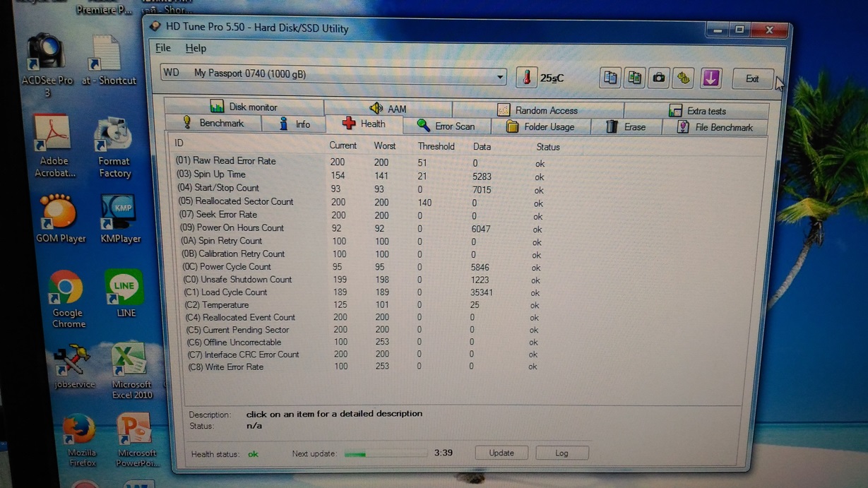Click the copy screenshot to clipboard icon
This screenshot has height=488, width=868.
[x=634, y=78]
